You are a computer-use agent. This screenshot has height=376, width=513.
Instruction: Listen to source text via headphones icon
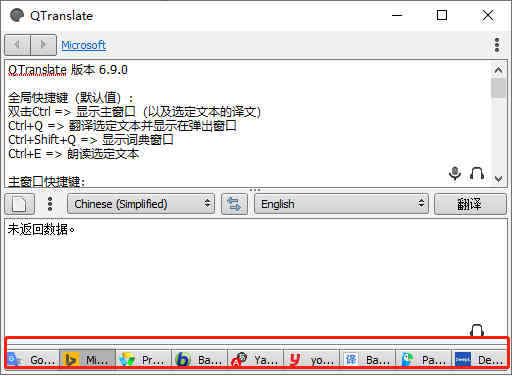coord(477,173)
